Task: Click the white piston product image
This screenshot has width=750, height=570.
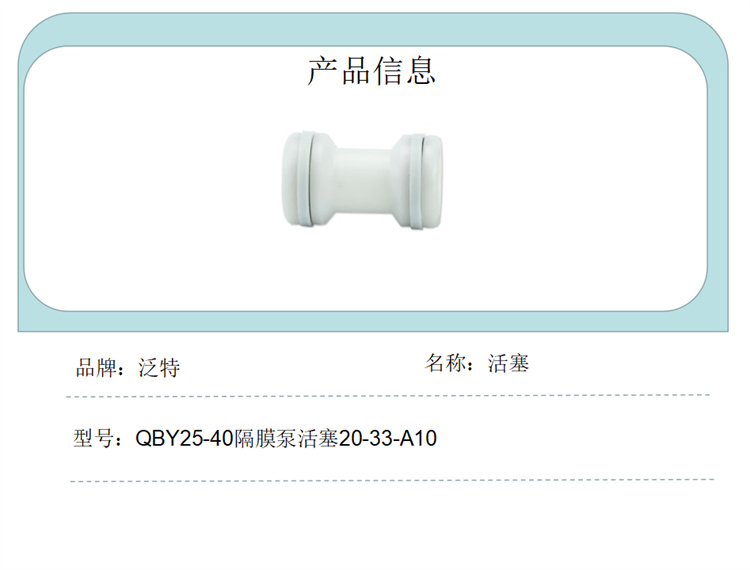Action: pyautogui.click(x=362, y=181)
